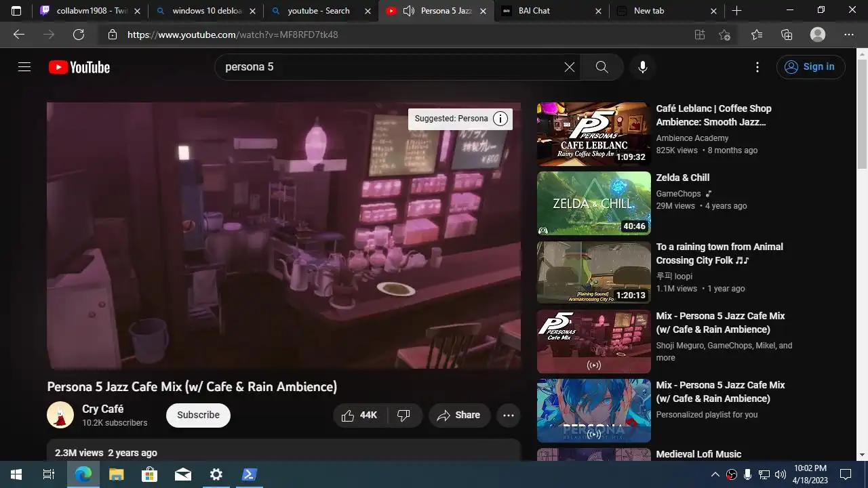
Task: Open YouTube settings three-dot menu
Action: [x=757, y=66]
